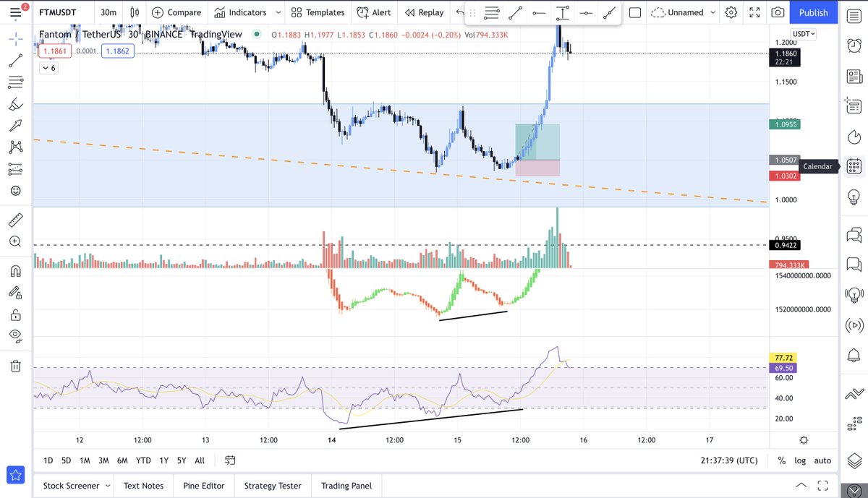Open the Templates menu
The image size is (868, 498).
[x=318, y=12]
